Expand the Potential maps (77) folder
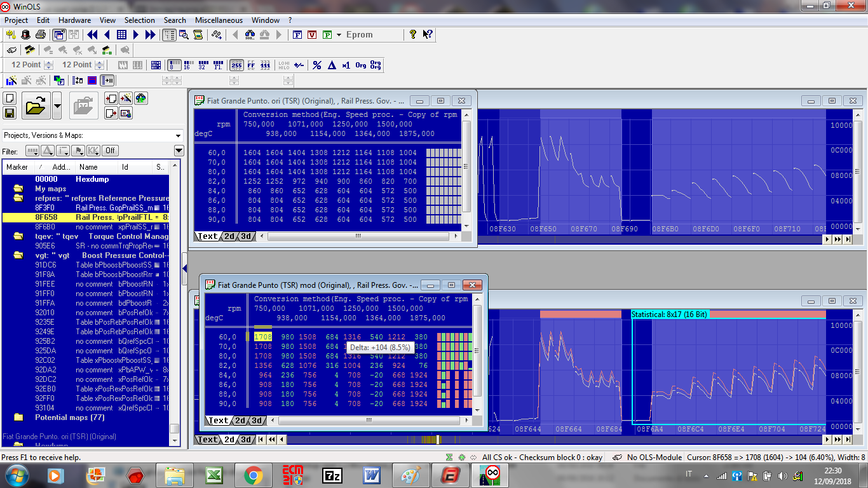 18,417
